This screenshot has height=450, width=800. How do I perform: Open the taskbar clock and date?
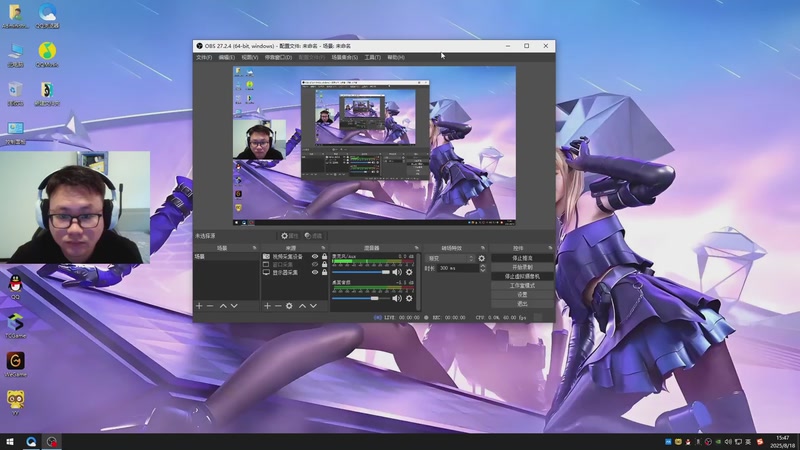(x=783, y=442)
